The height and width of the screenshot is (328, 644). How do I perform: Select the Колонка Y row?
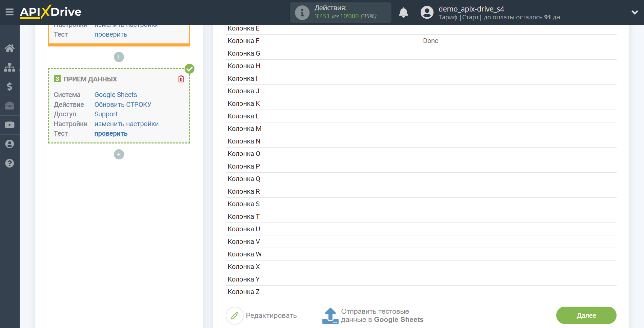(421, 279)
